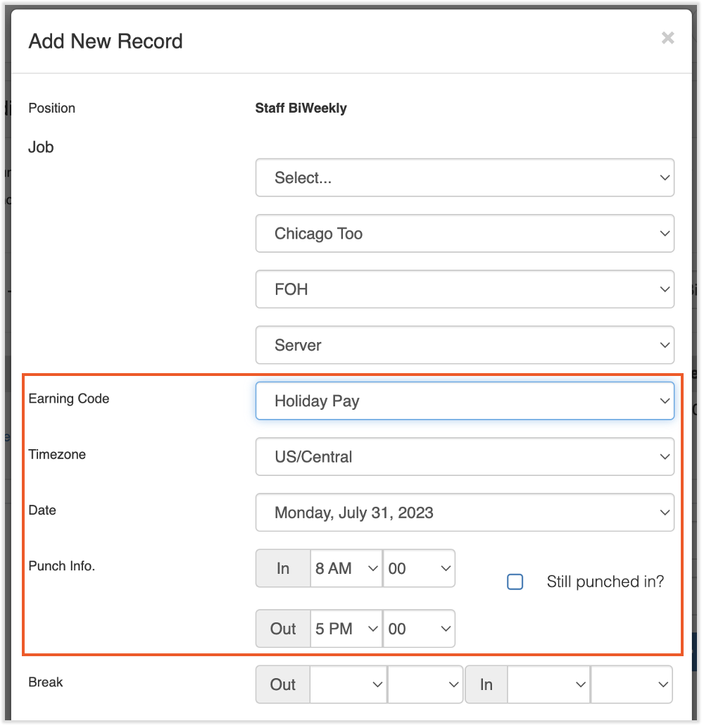Select the break out minutes dropdown
The width and height of the screenshot is (704, 728).
(x=425, y=684)
